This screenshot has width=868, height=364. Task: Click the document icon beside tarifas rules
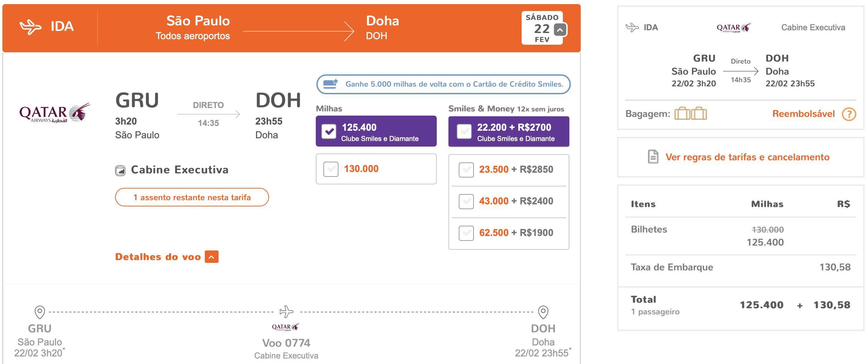653,157
